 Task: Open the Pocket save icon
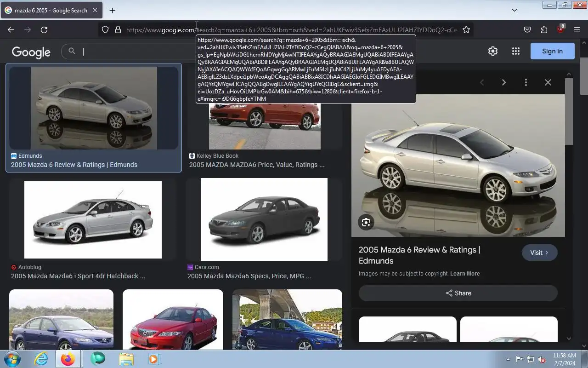pyautogui.click(x=527, y=29)
